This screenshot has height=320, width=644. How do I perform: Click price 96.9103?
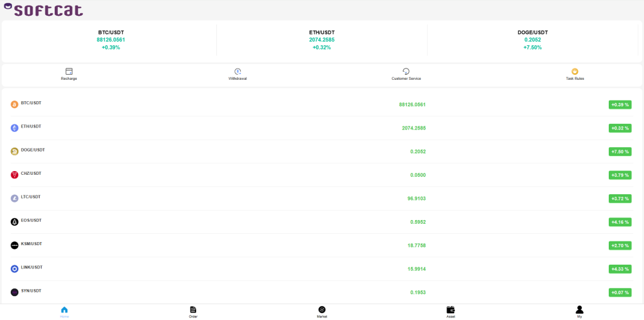(416, 199)
